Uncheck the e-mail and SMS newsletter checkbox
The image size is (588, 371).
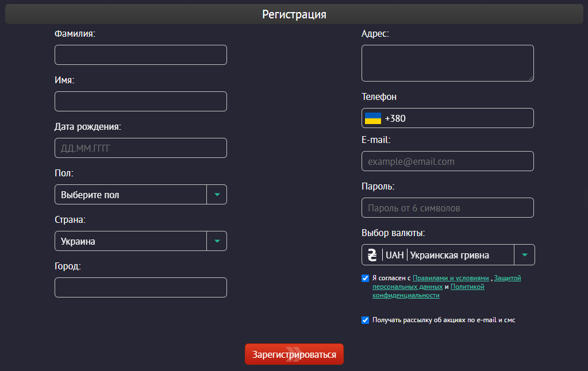(365, 320)
